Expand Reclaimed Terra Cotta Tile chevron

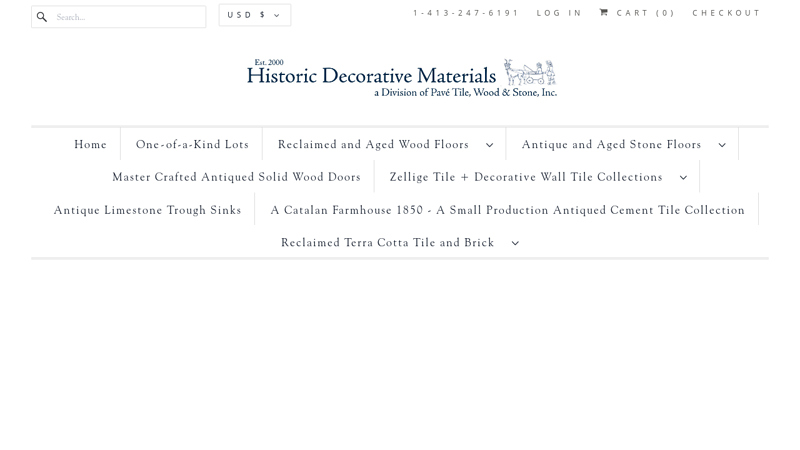point(515,243)
